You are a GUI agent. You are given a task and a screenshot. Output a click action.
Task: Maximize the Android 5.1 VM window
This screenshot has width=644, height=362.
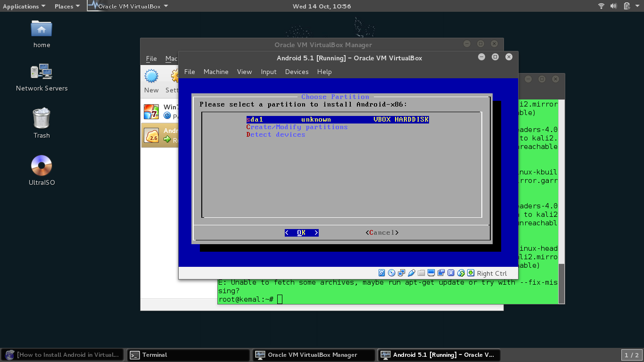(495, 57)
